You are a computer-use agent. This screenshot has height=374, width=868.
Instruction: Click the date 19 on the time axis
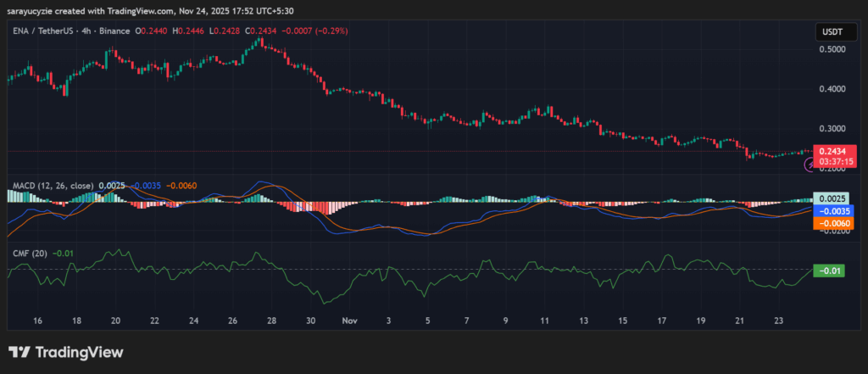click(x=701, y=321)
